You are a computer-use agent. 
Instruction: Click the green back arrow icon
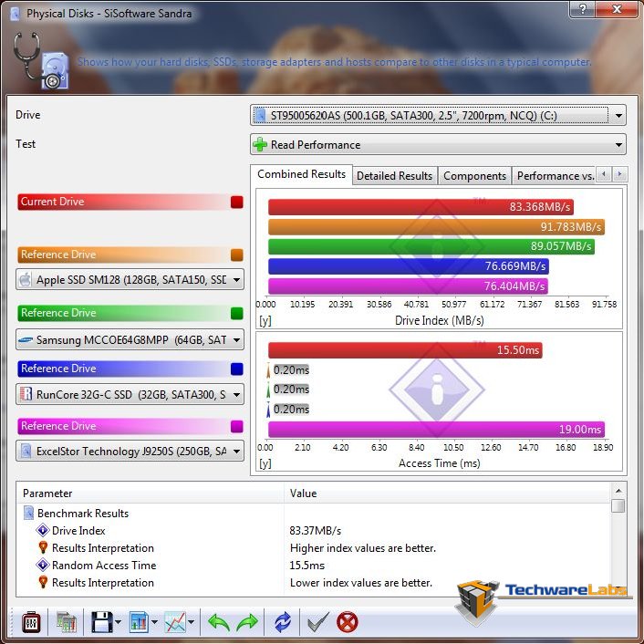219,623
